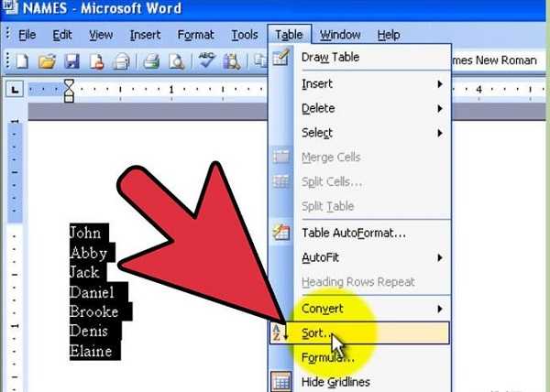The width and height of the screenshot is (550, 392).
Task: Open the View menu
Action: (x=101, y=35)
